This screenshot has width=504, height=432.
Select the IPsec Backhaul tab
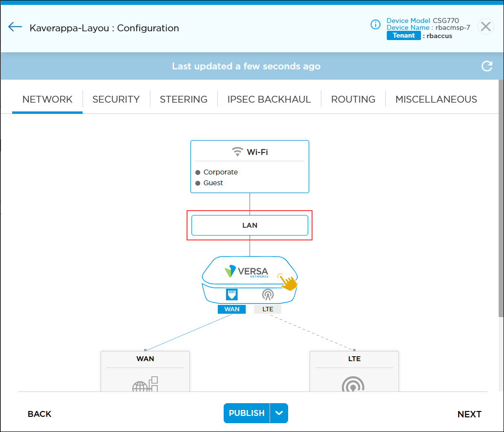(269, 99)
